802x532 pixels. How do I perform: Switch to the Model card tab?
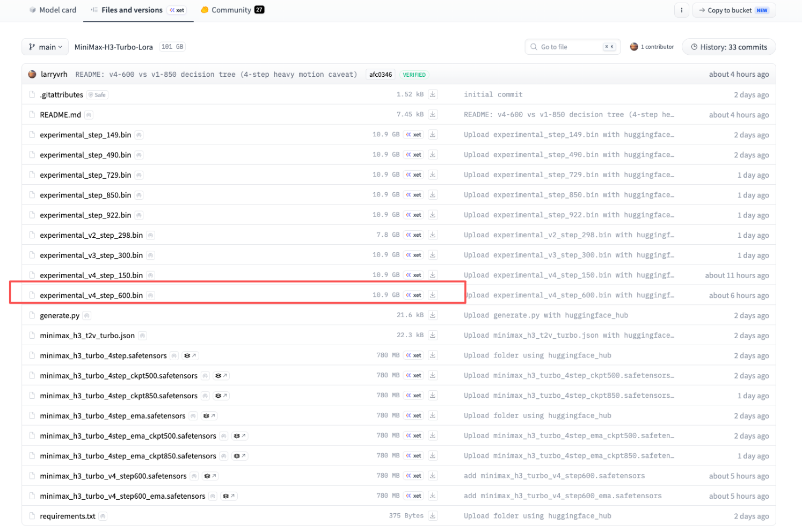53,10
